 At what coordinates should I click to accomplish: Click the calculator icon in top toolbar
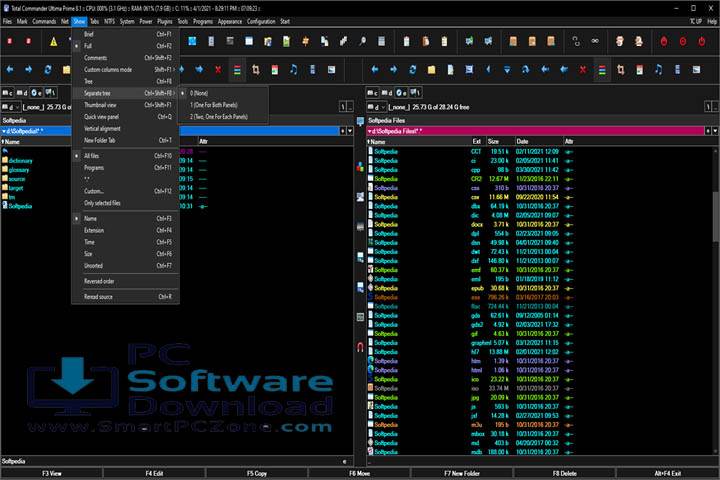[x=382, y=41]
